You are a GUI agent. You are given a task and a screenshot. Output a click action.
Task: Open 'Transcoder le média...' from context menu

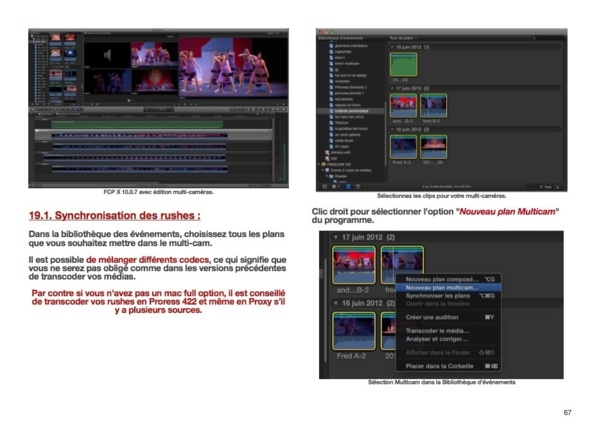coord(448,331)
